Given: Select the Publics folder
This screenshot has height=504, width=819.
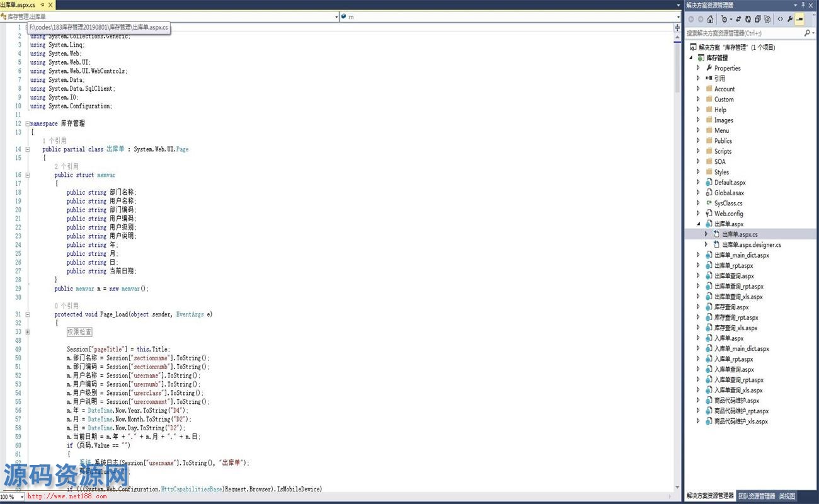Looking at the screenshot, I should point(723,141).
